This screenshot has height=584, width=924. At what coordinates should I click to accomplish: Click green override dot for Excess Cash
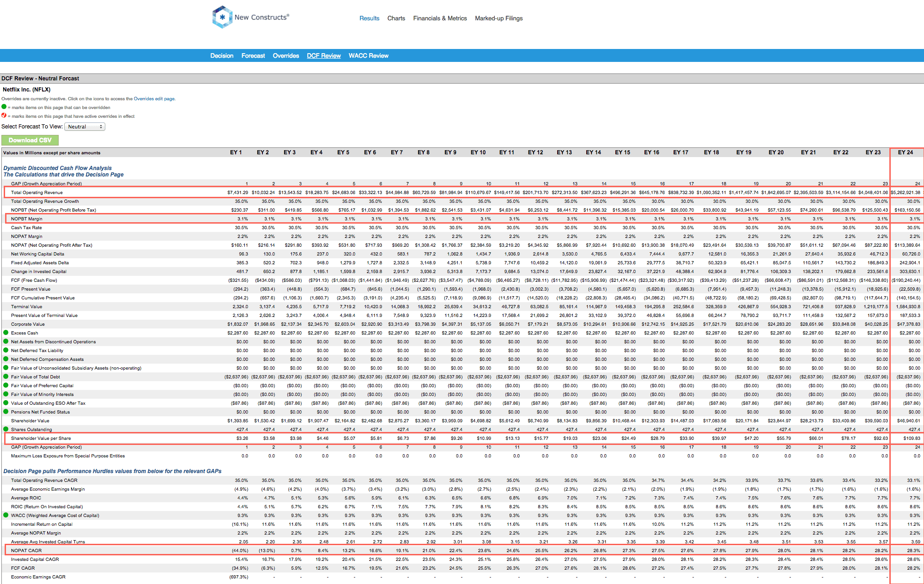[6, 333]
